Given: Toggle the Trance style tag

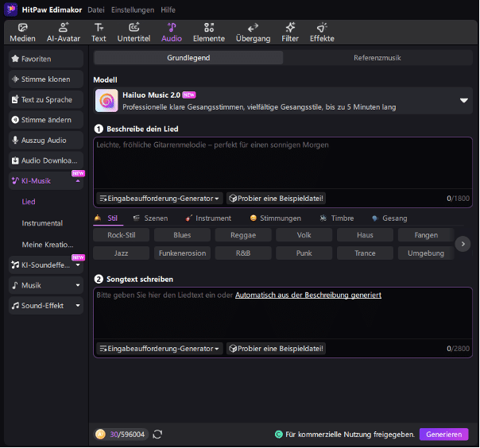Looking at the screenshot, I should (365, 253).
